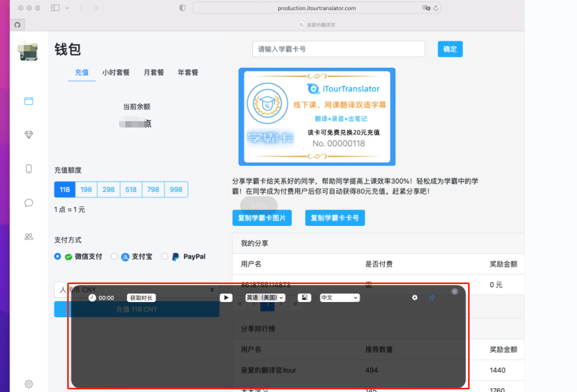The width and height of the screenshot is (577, 392).
Task: Click the language swap icon in overlay
Action: [304, 298]
